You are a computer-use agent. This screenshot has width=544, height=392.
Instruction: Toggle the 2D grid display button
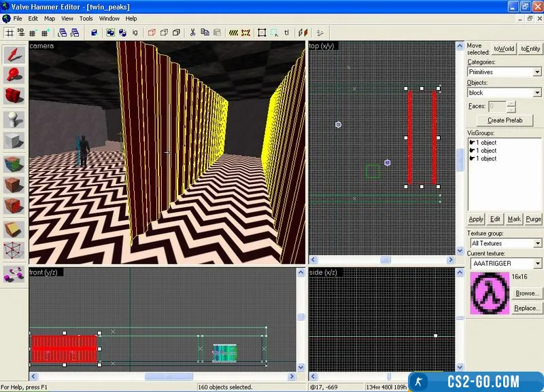click(10, 32)
